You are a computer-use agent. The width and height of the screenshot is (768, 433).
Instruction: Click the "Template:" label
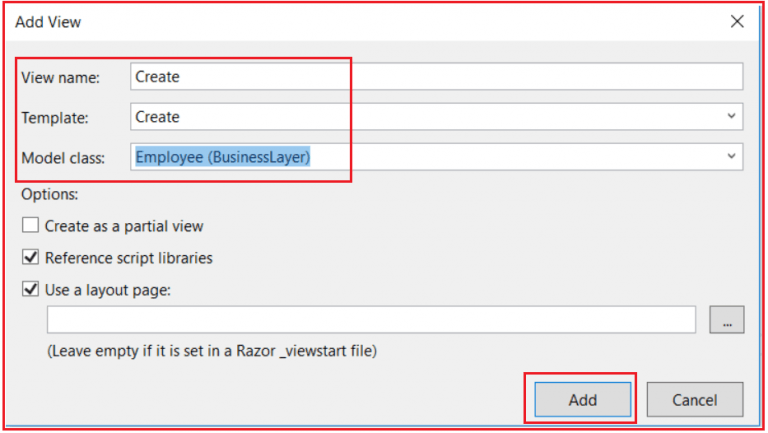(x=55, y=118)
